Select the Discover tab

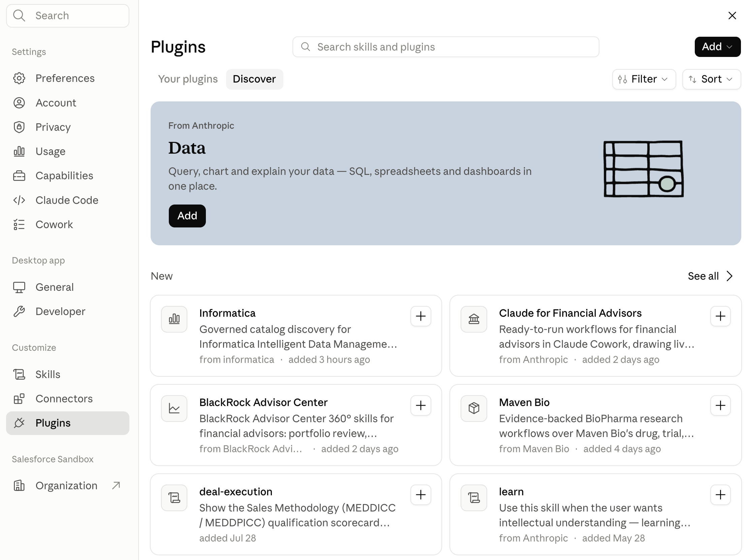254,79
